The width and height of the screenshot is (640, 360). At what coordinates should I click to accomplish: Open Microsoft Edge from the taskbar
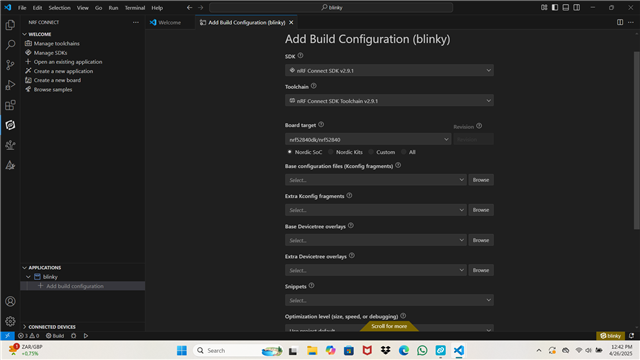pos(404,350)
